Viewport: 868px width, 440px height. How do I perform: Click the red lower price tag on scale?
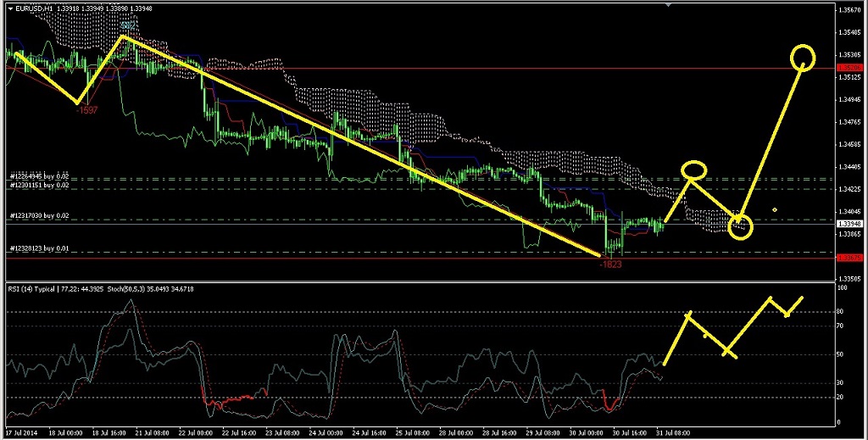[849, 256]
